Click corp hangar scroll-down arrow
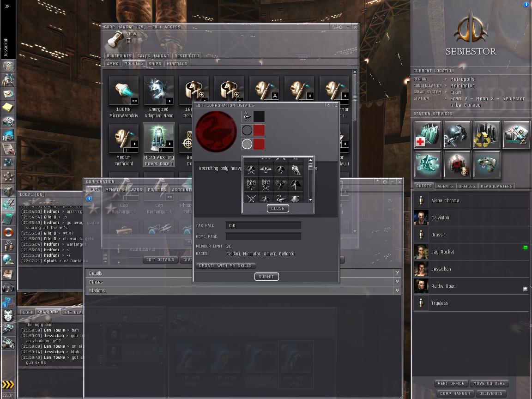532x399 pixels. pos(355,231)
